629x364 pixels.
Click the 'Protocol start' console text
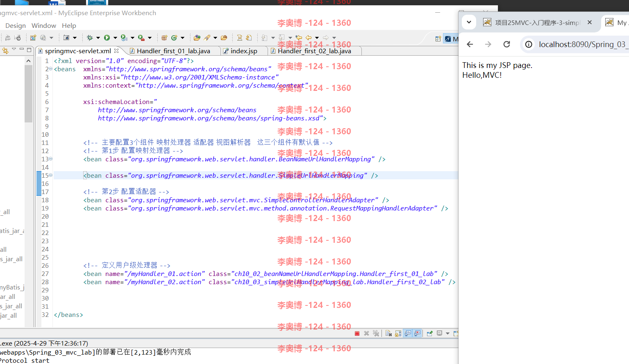pyautogui.click(x=25, y=360)
